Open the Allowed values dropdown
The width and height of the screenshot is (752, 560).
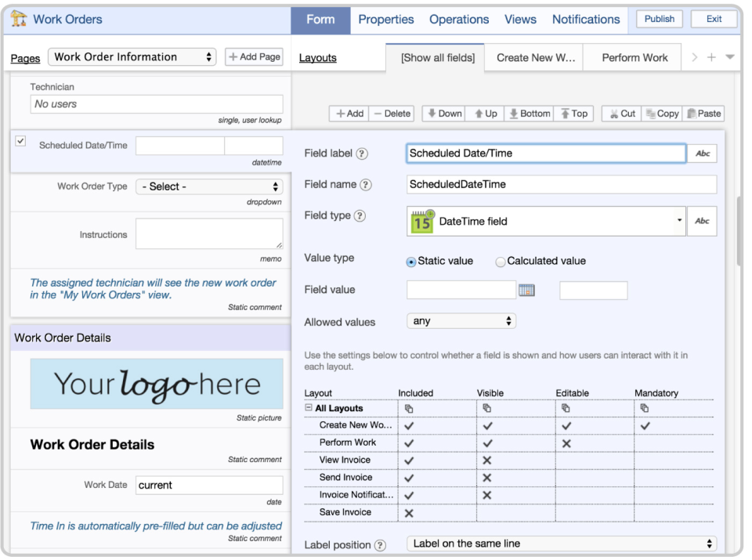[x=461, y=320]
